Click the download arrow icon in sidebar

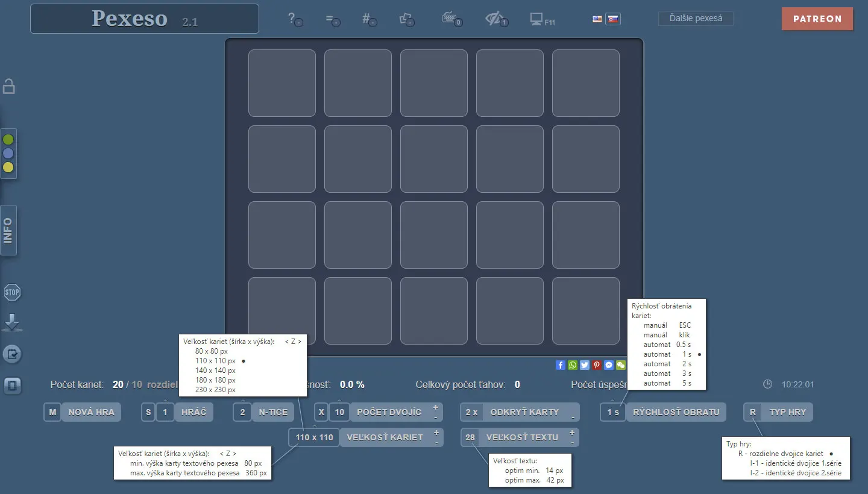tap(12, 323)
